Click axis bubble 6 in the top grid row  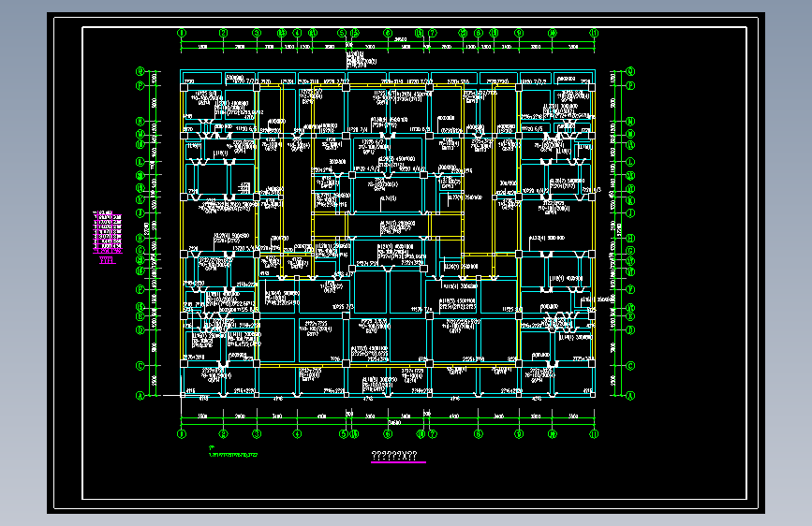pos(388,33)
